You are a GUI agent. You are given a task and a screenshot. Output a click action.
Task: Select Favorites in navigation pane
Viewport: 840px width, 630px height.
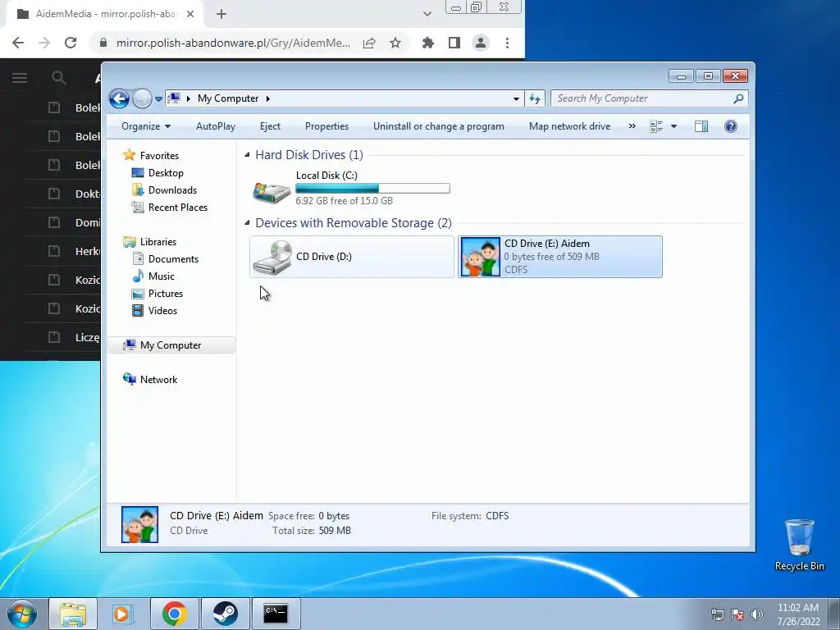coord(159,155)
